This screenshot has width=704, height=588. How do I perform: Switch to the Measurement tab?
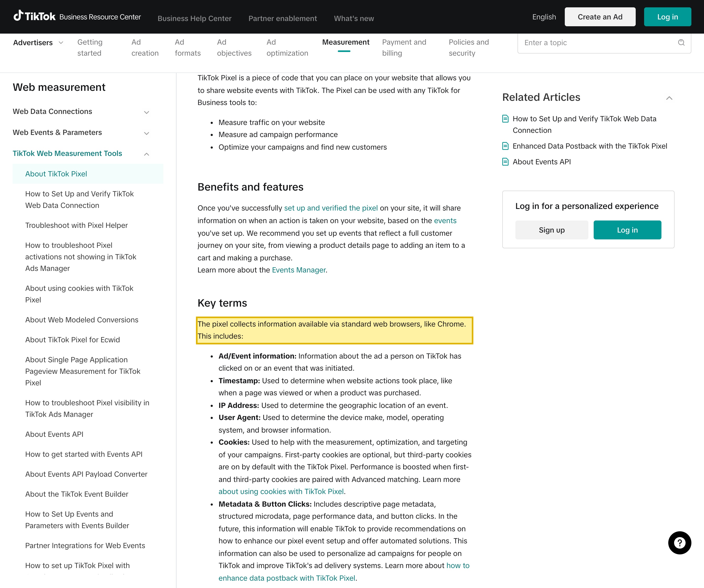tap(346, 42)
